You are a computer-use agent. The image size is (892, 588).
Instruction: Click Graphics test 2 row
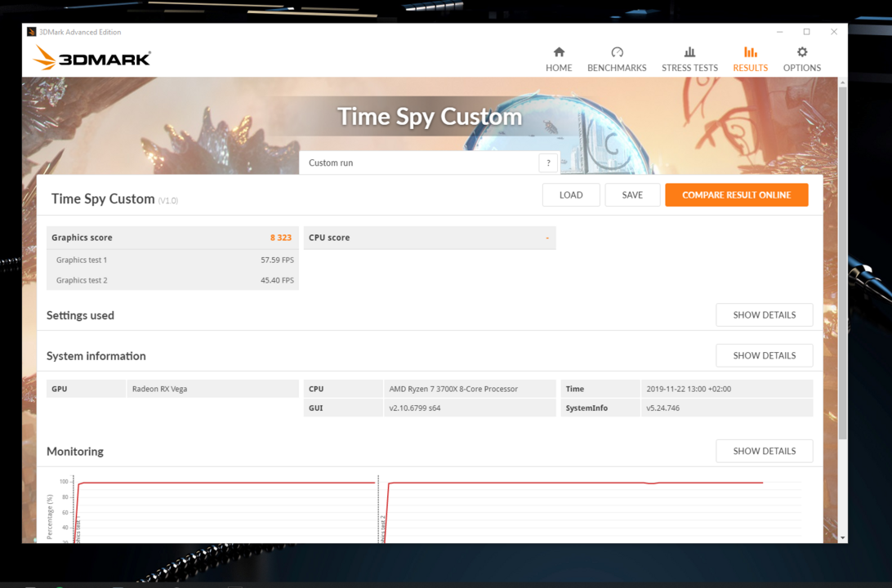(172, 280)
